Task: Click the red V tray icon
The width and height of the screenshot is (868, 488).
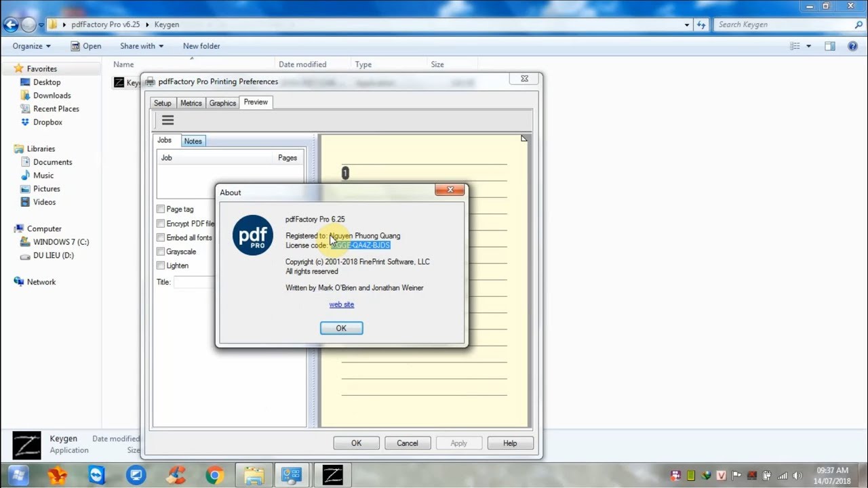Action: pos(721,475)
